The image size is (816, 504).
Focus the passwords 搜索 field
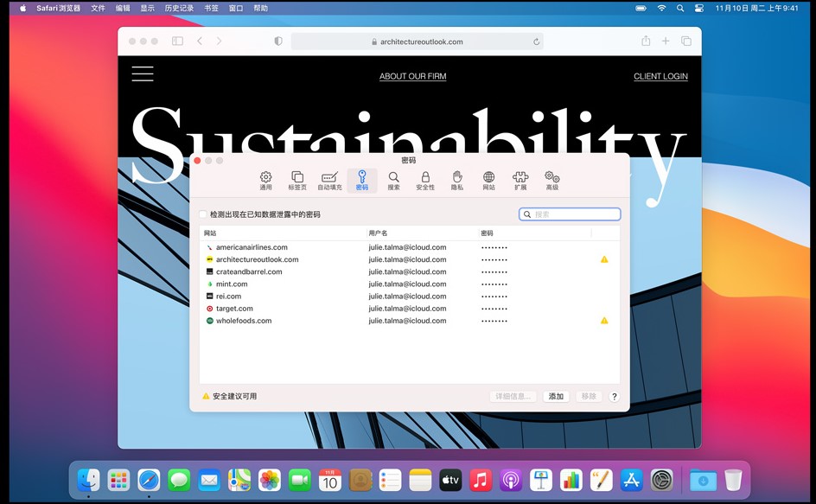[570, 214]
